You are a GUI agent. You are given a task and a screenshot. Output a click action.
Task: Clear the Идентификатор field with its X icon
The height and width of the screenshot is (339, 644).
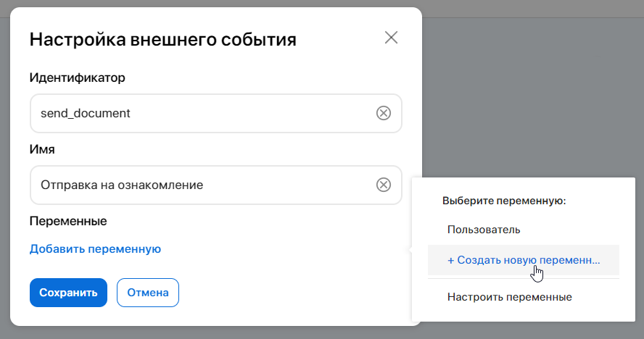(x=383, y=113)
